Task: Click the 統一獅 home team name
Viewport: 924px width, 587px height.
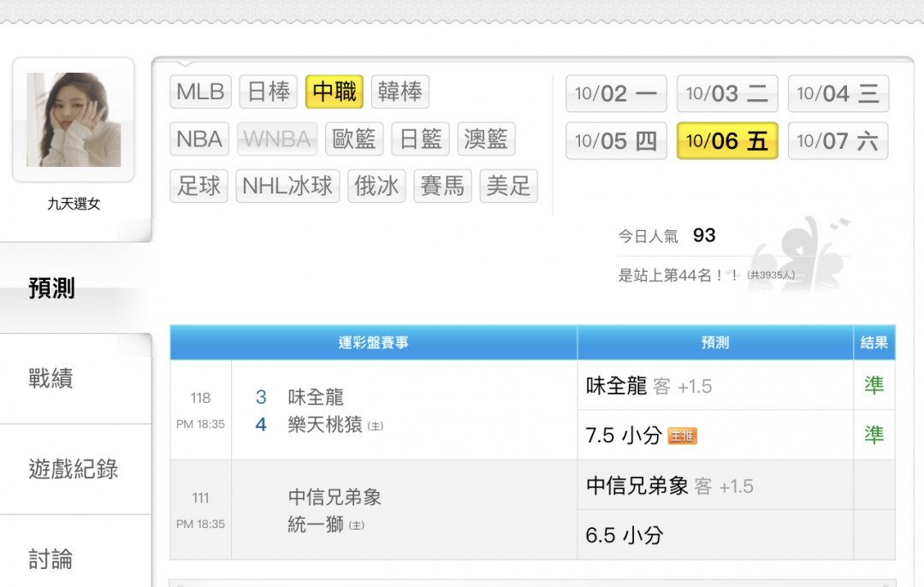Action: pyautogui.click(x=316, y=524)
